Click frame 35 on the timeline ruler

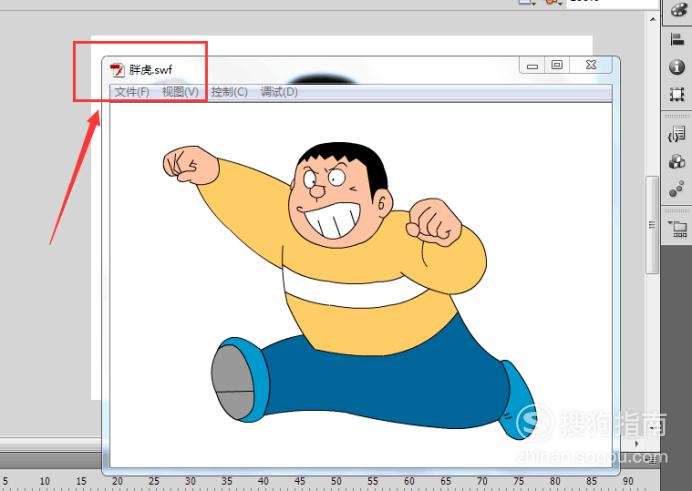pos(227,481)
